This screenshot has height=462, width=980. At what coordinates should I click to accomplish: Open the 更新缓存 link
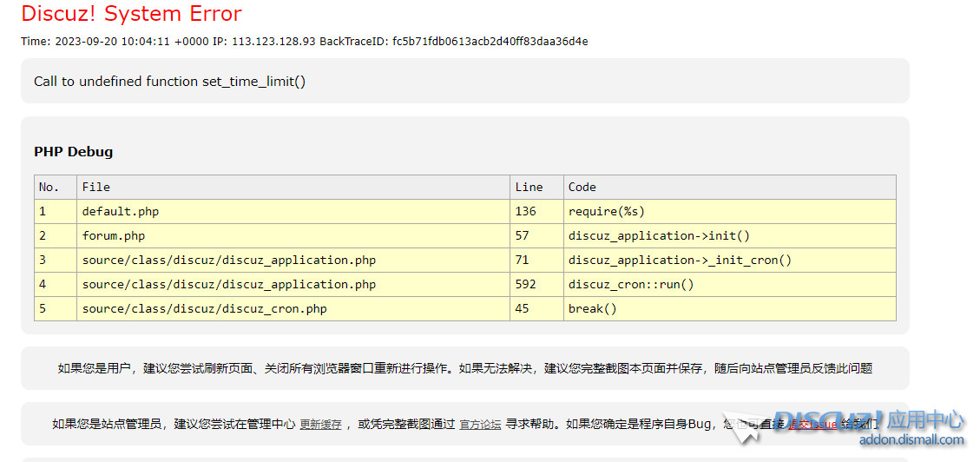320,425
